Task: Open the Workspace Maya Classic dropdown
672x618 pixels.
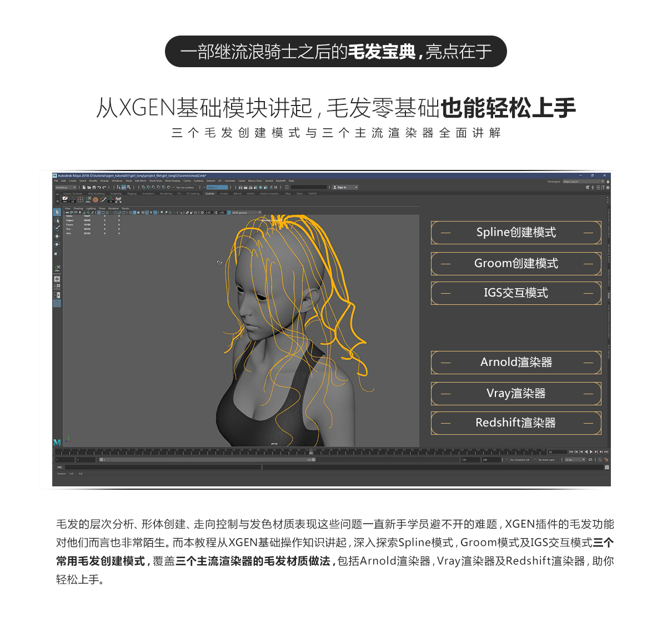Action: tap(584, 182)
